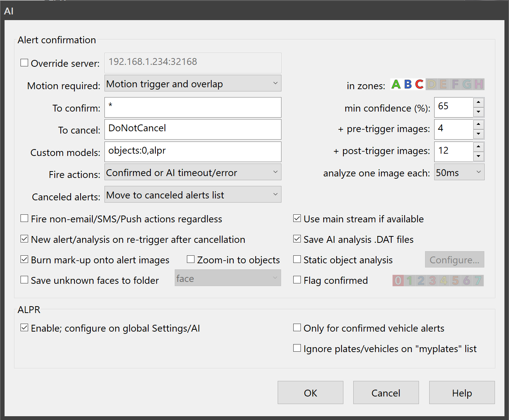Enable Static object analysis option
The image size is (509, 420).
click(297, 260)
